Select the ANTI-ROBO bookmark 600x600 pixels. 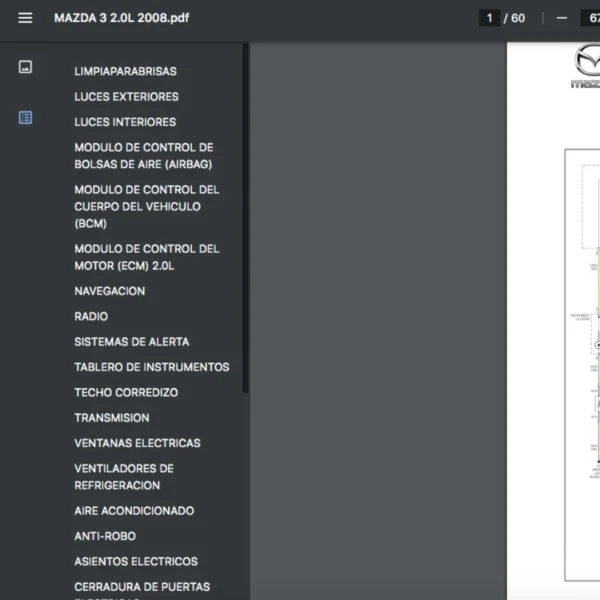click(105, 536)
